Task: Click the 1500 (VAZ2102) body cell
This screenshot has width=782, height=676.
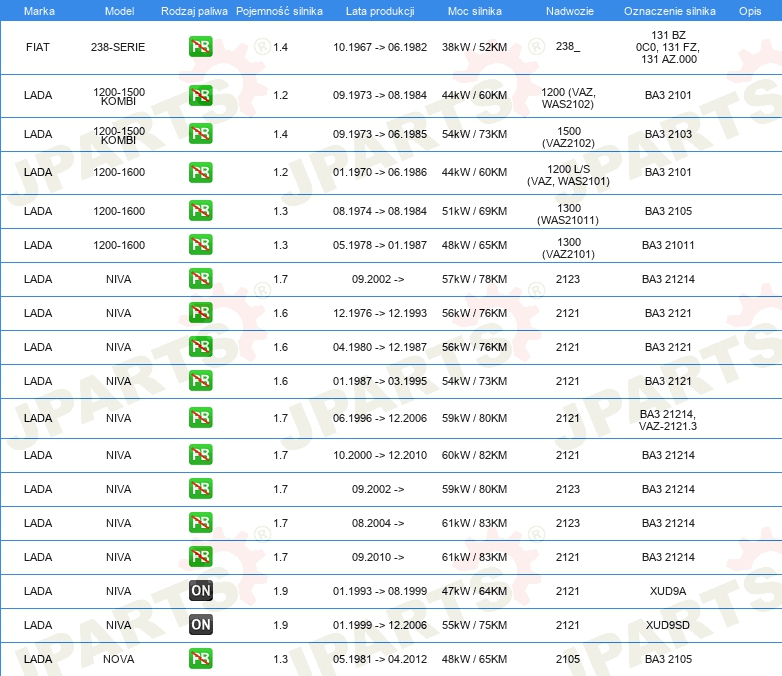Action: [x=568, y=137]
